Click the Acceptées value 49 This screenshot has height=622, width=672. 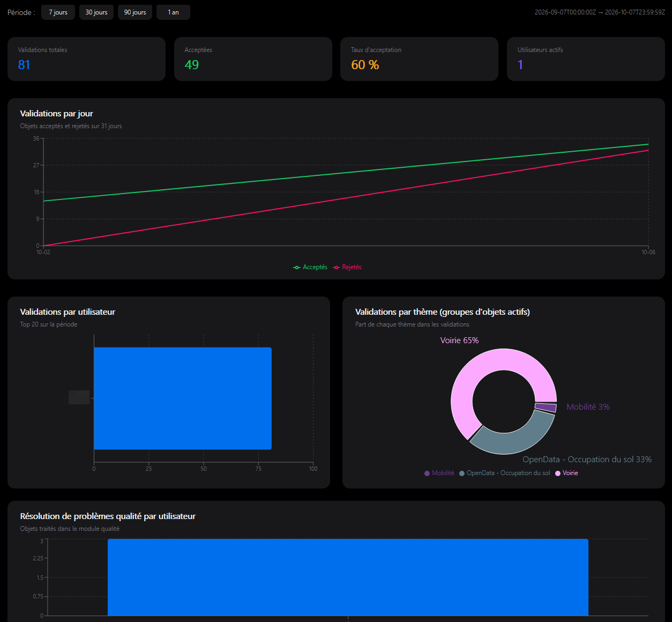(x=191, y=65)
